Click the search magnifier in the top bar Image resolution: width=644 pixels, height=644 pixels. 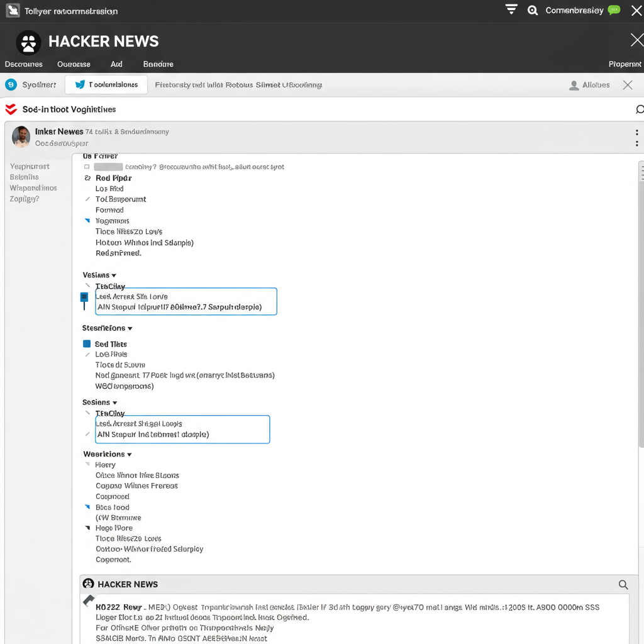point(532,10)
